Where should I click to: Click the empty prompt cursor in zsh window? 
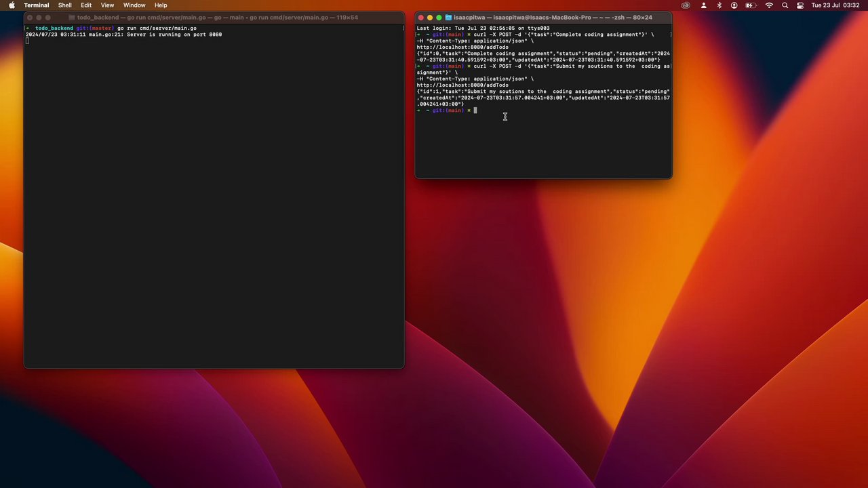pyautogui.click(x=475, y=110)
